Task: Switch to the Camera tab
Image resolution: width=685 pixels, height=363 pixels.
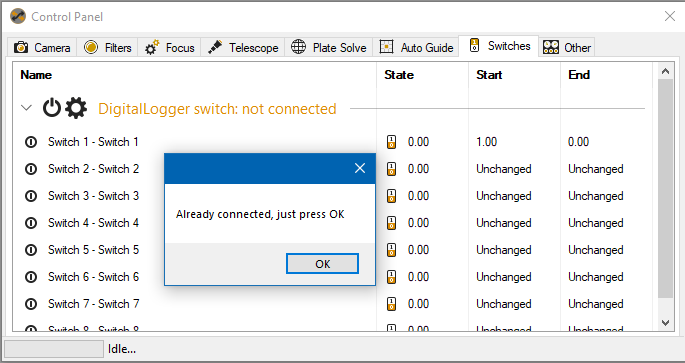Action: point(42,48)
